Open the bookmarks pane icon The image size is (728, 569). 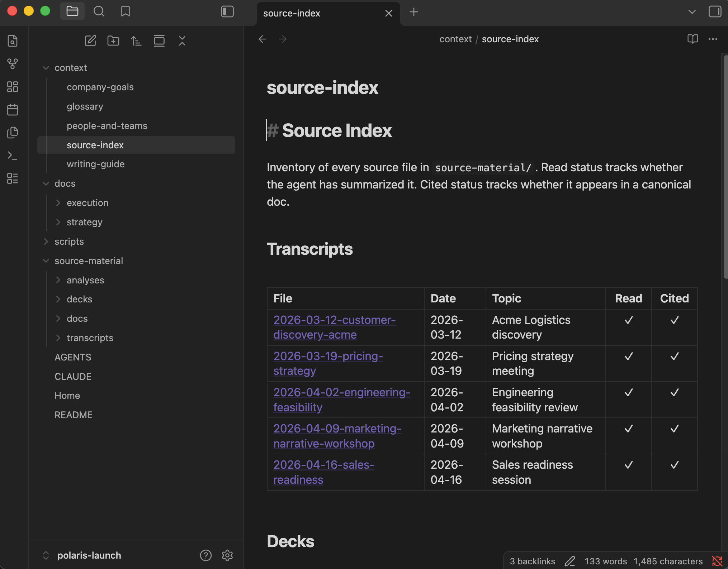pyautogui.click(x=126, y=11)
